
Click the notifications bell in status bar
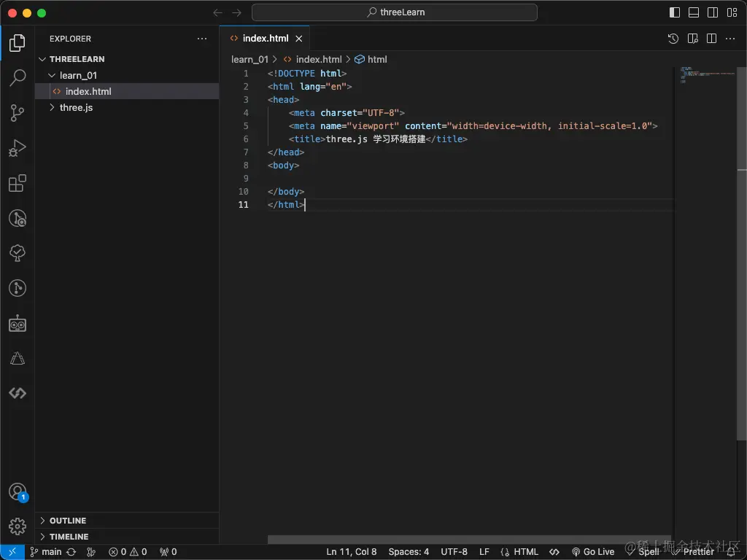[731, 552]
